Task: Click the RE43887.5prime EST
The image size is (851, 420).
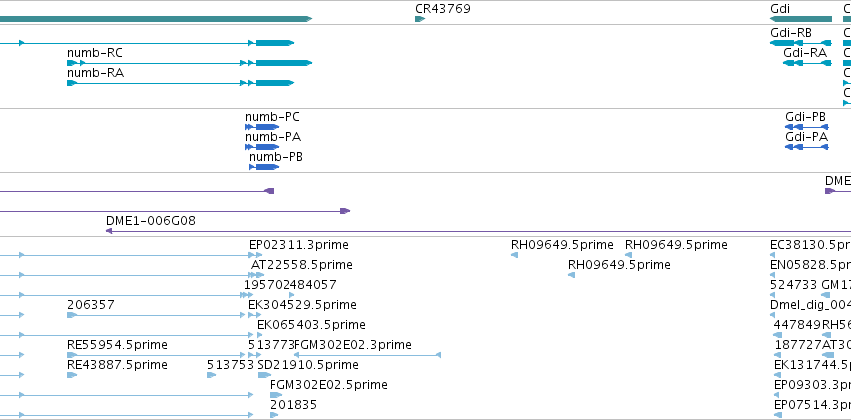Action: coord(72,375)
